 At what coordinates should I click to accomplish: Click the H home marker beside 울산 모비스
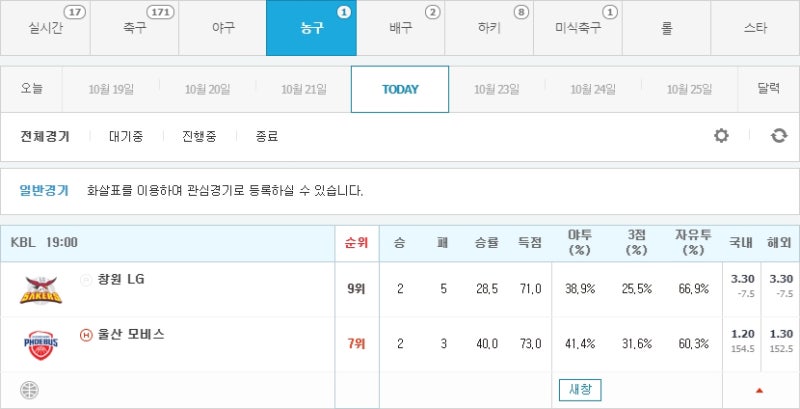pos(86,335)
